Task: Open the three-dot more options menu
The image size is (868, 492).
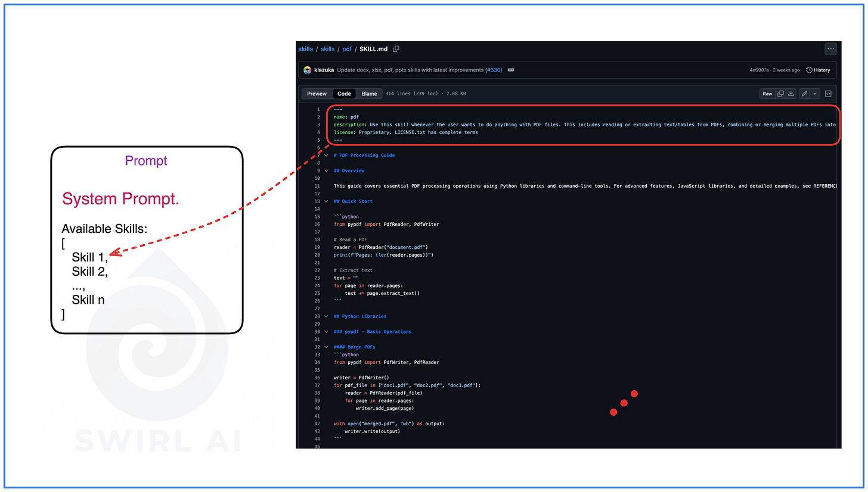Action: tap(830, 49)
